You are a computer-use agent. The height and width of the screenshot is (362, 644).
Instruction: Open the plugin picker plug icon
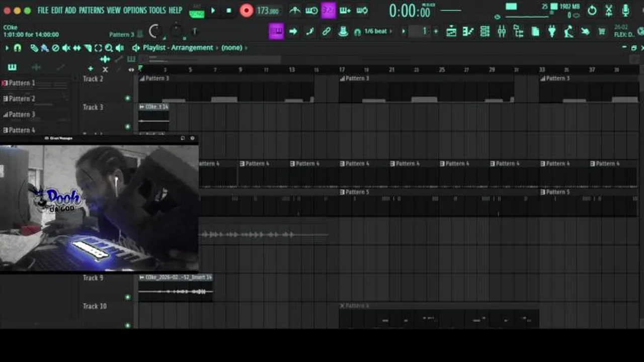tap(552, 32)
